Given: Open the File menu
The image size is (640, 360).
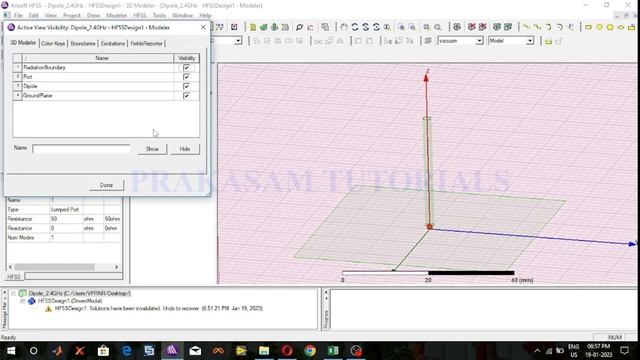Looking at the screenshot, I should coord(18,15).
